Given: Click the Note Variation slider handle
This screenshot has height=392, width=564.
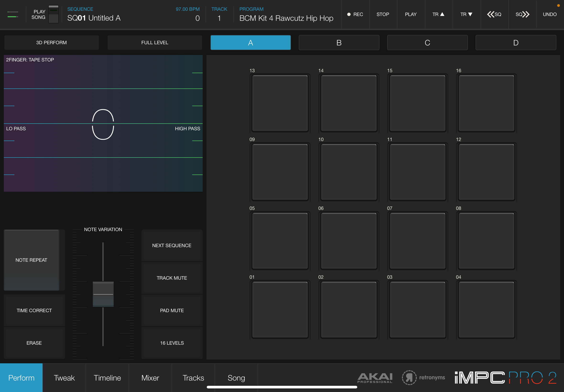Looking at the screenshot, I should (x=103, y=294).
